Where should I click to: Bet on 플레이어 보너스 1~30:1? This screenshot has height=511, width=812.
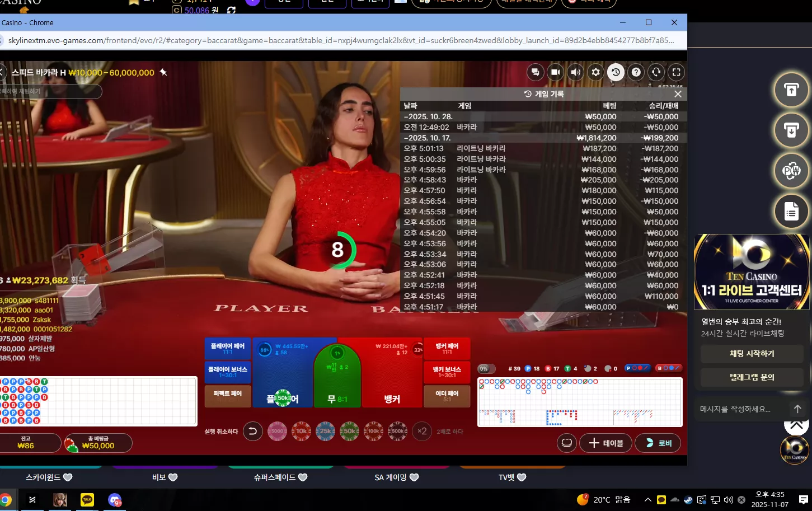(x=228, y=372)
